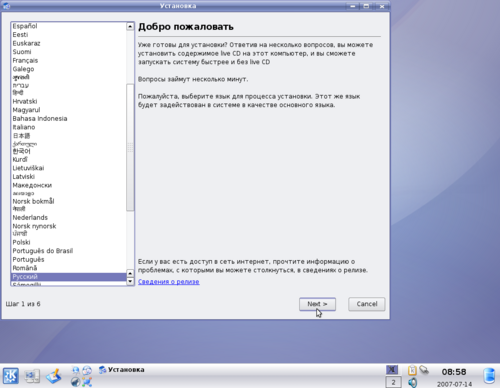Switch to first virtual desktop in pager

pos(393,370)
